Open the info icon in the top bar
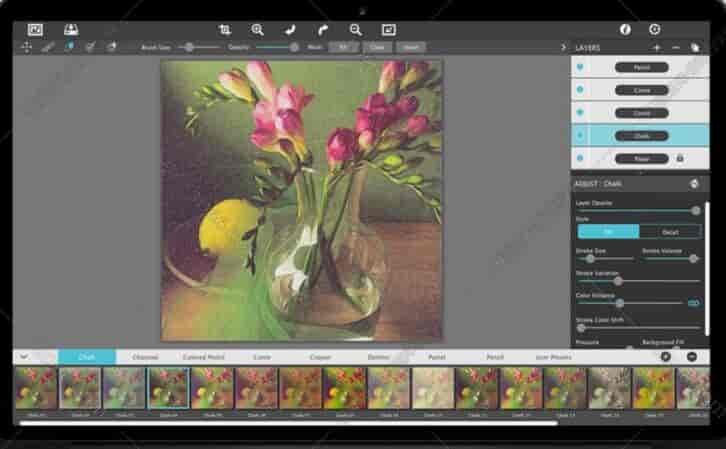Image resolution: width=726 pixels, height=449 pixels. (626, 30)
